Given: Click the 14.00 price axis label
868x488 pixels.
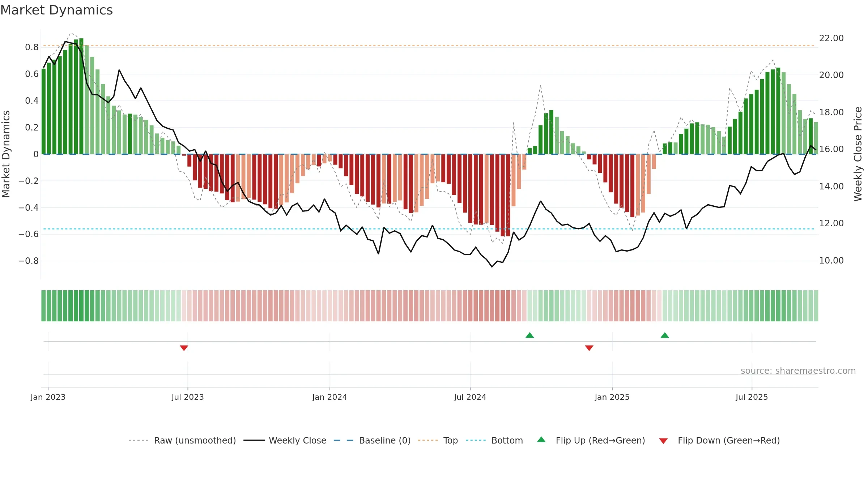Looking at the screenshot, I should [831, 186].
